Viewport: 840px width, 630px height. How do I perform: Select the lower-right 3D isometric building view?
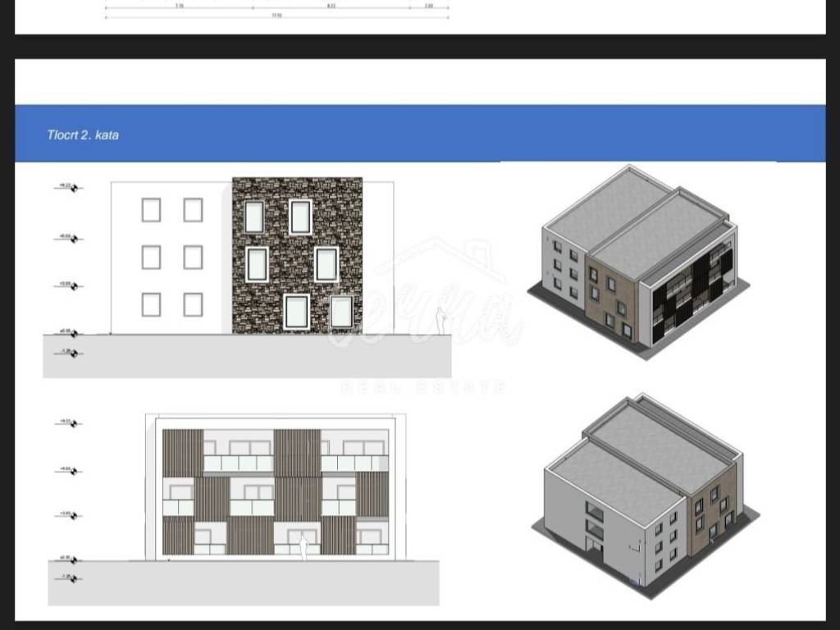tap(645, 491)
